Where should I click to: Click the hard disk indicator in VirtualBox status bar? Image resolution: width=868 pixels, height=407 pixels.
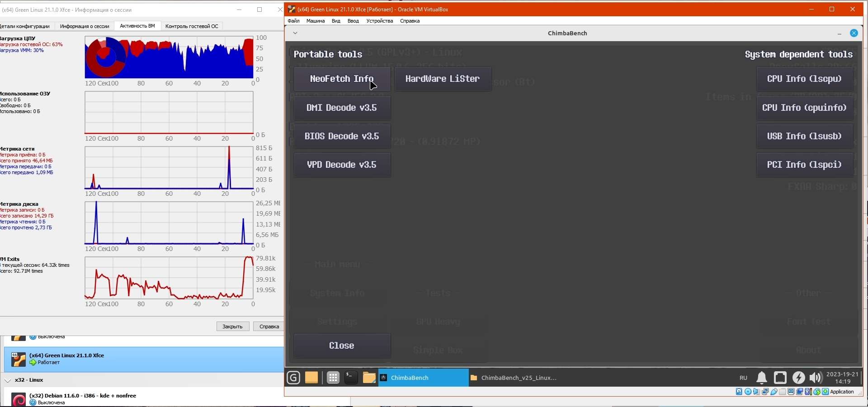click(x=739, y=392)
